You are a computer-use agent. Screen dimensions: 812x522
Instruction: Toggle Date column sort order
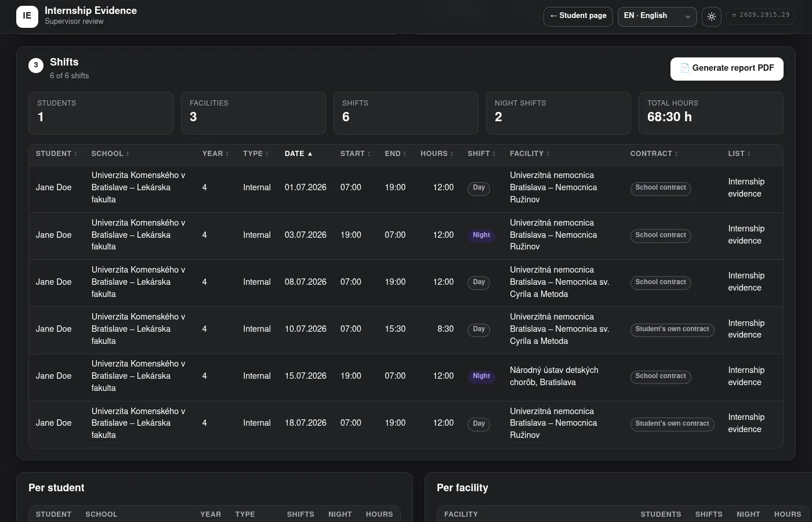(x=299, y=154)
